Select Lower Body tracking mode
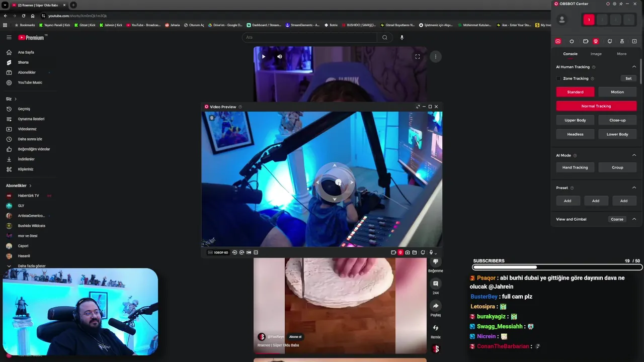 click(x=617, y=134)
